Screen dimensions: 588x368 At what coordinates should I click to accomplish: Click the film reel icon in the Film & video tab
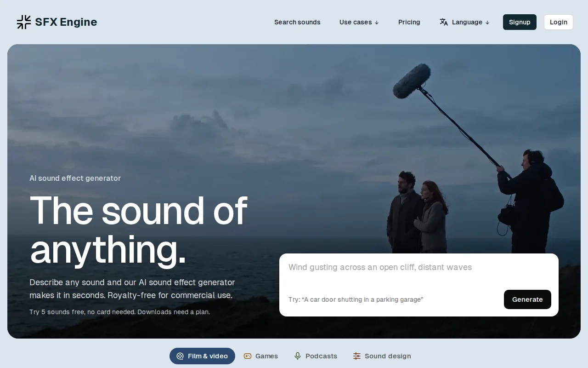180,356
